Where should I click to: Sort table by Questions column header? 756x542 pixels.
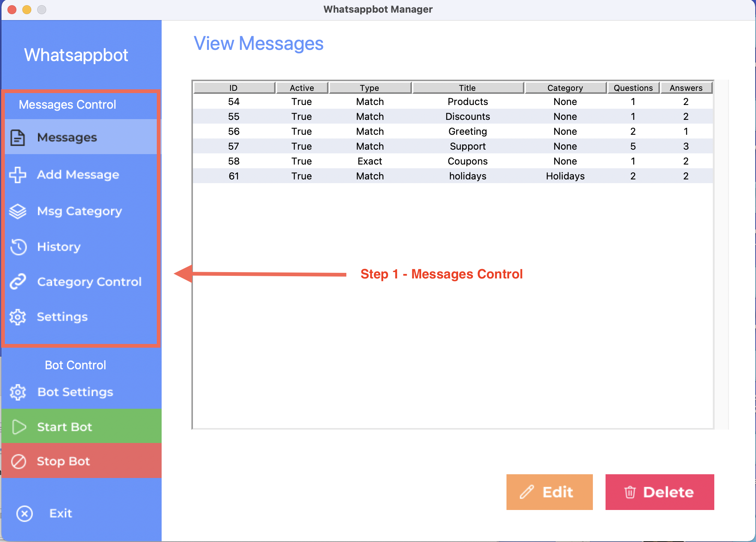pyautogui.click(x=633, y=88)
